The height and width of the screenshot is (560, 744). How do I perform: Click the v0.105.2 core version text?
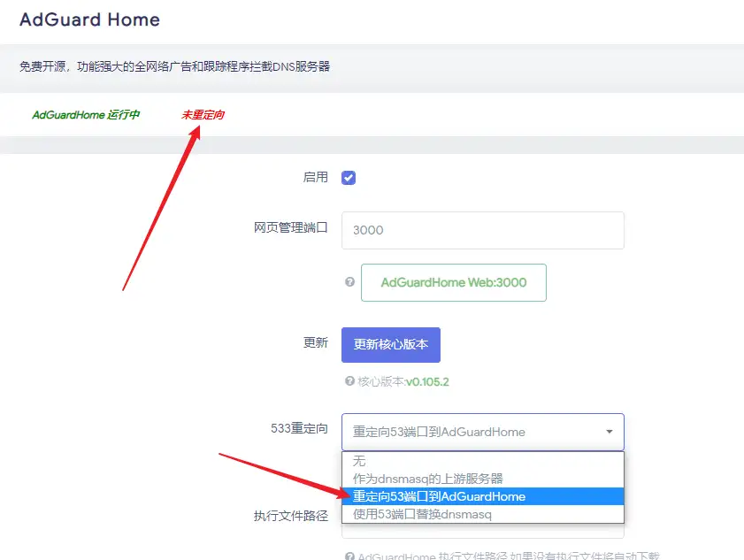click(427, 382)
